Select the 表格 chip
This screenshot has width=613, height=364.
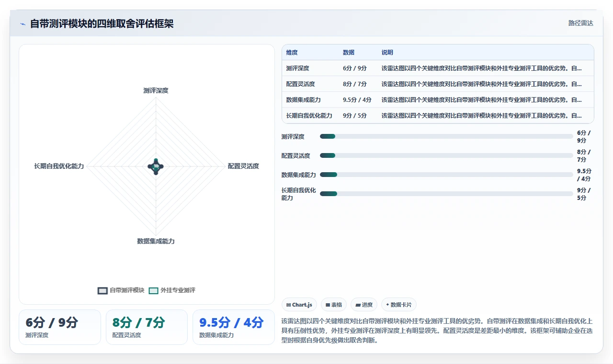[x=334, y=305]
